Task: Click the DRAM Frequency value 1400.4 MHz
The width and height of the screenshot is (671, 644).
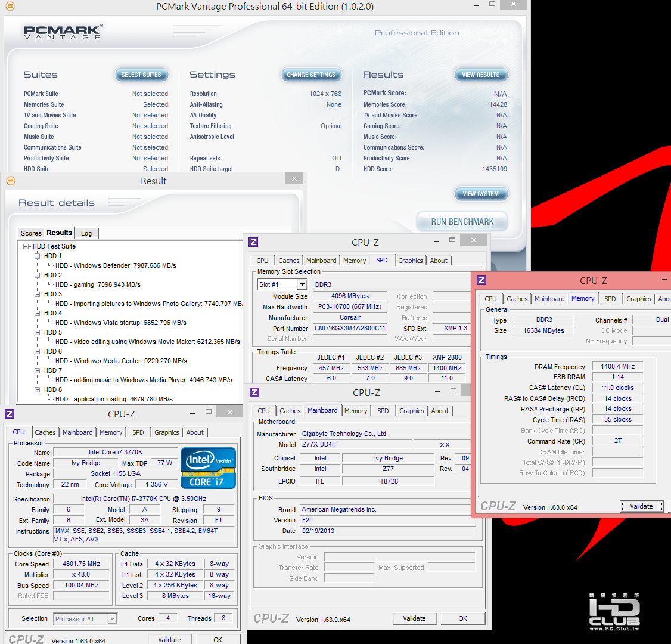Action: pos(617,366)
